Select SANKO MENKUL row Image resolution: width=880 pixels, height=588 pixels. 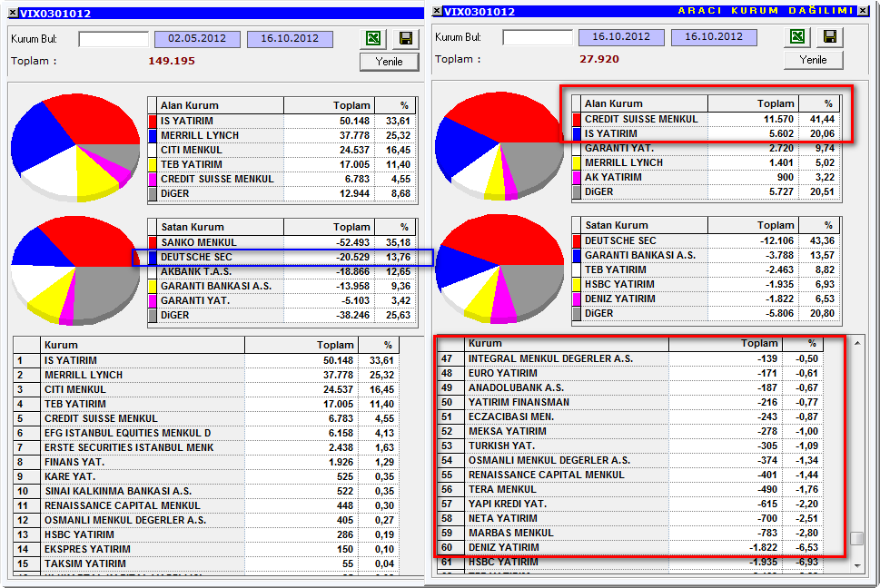[x=282, y=242]
